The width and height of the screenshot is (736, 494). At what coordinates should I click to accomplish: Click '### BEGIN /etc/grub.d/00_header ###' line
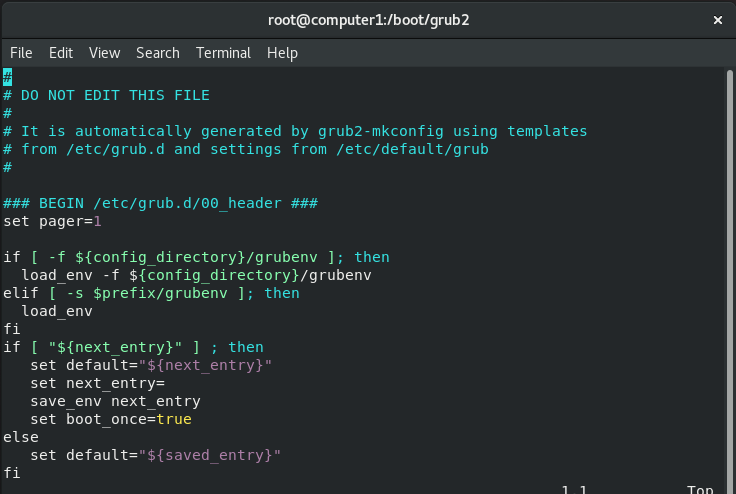[x=161, y=203]
